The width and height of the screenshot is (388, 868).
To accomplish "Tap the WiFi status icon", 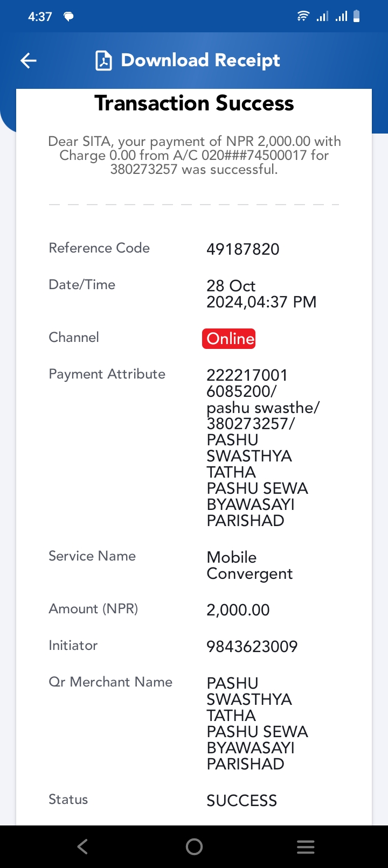I will 303,16.
